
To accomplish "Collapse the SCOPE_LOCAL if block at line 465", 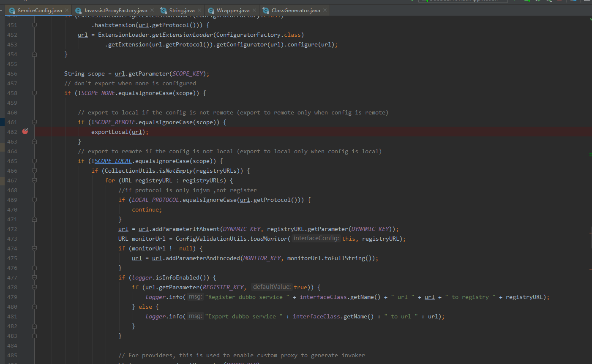I will point(34,161).
